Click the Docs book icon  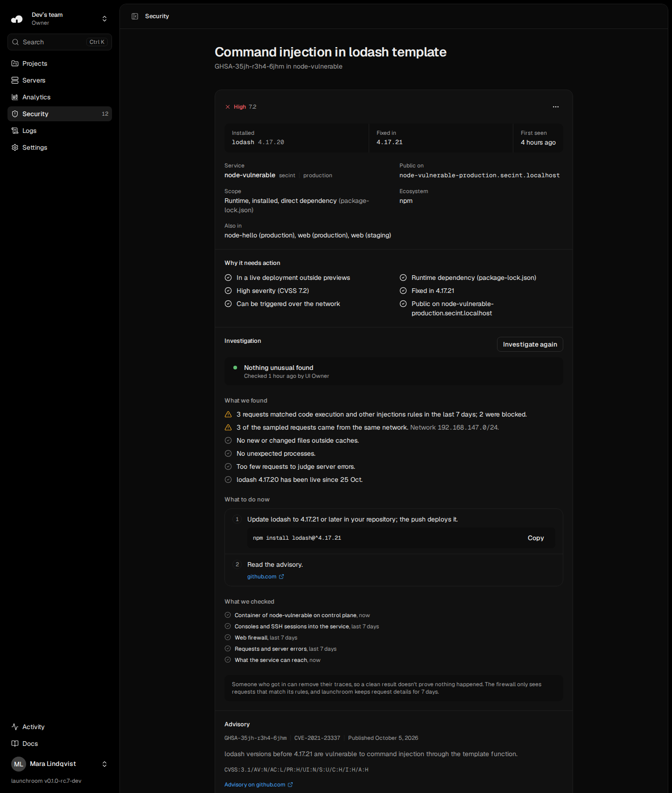tap(15, 744)
